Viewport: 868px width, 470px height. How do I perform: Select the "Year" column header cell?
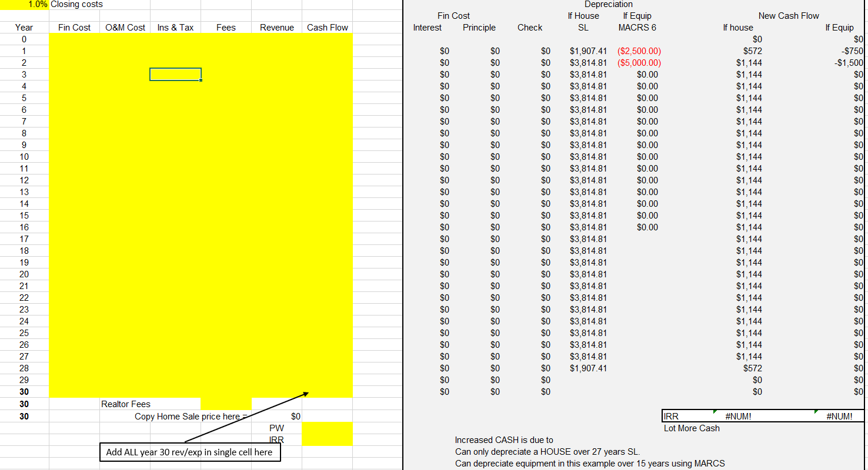tap(25, 27)
